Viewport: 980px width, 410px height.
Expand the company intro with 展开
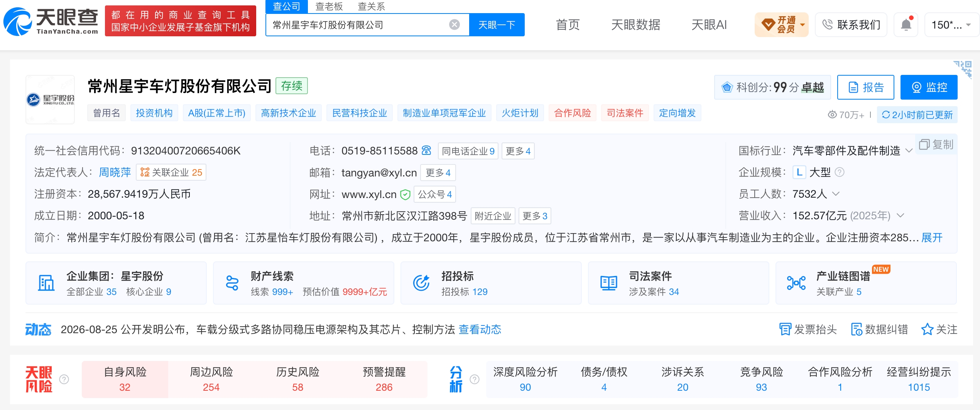(932, 237)
